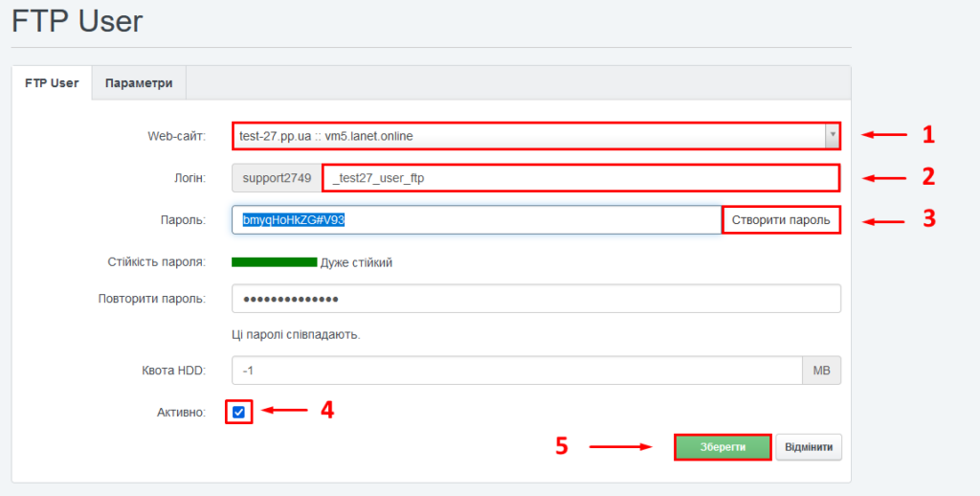Focus the login field with _test27_user_ftp
Viewport: 980px width, 496px height.
click(581, 178)
